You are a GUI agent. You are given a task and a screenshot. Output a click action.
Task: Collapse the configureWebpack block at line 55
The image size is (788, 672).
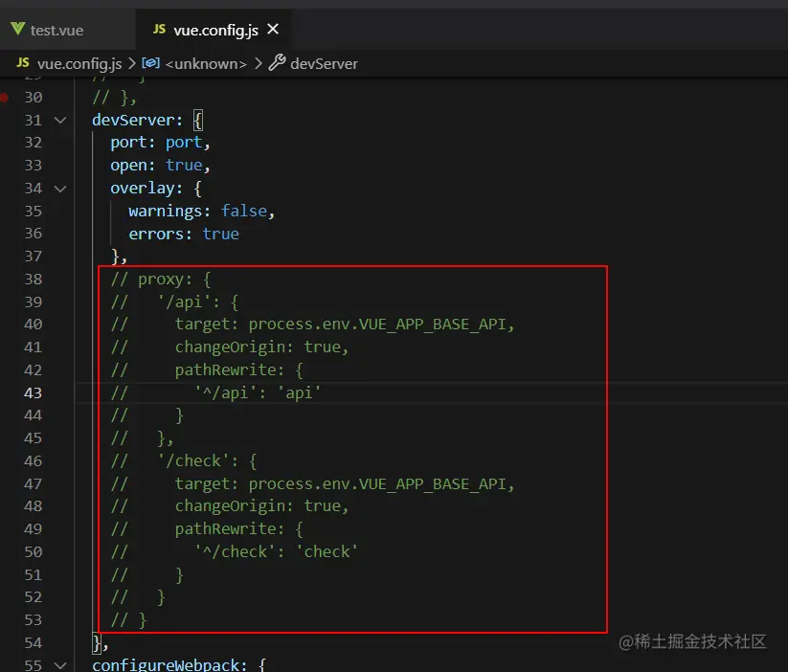point(60,665)
